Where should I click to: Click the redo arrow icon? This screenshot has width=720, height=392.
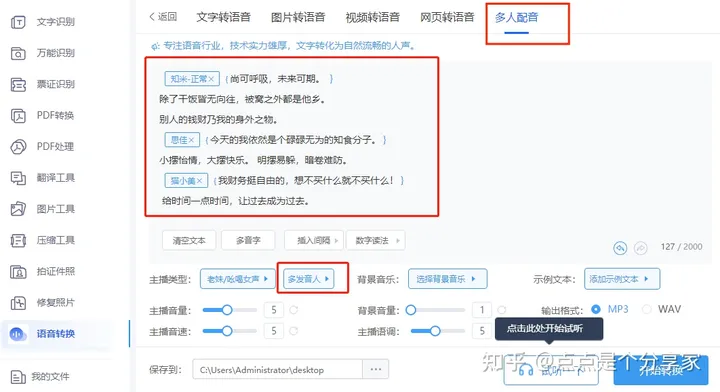pos(640,248)
